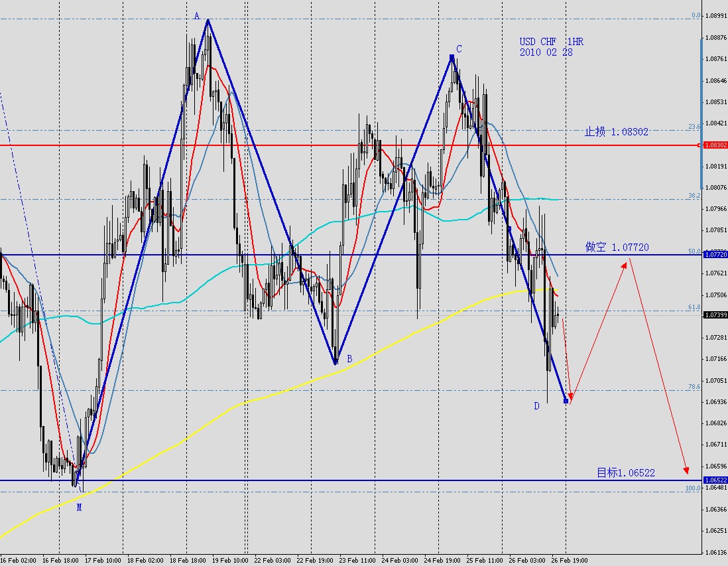Click point C label above the second peak

(458, 48)
